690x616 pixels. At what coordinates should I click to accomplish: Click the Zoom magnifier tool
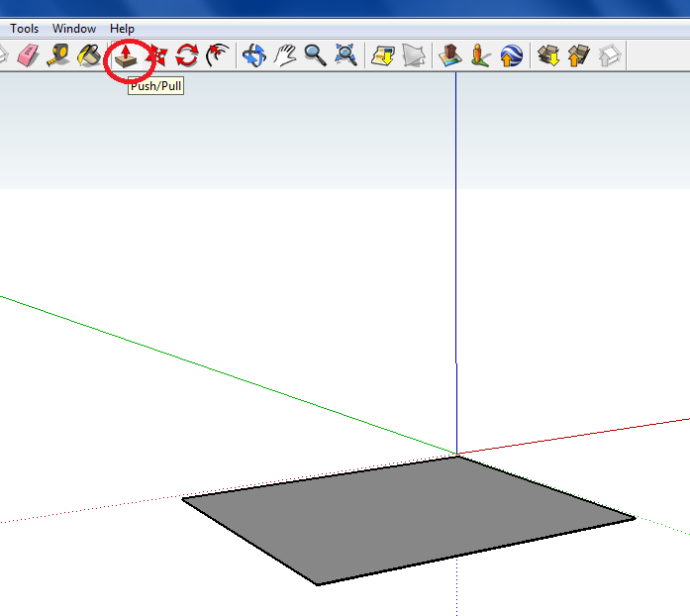316,55
